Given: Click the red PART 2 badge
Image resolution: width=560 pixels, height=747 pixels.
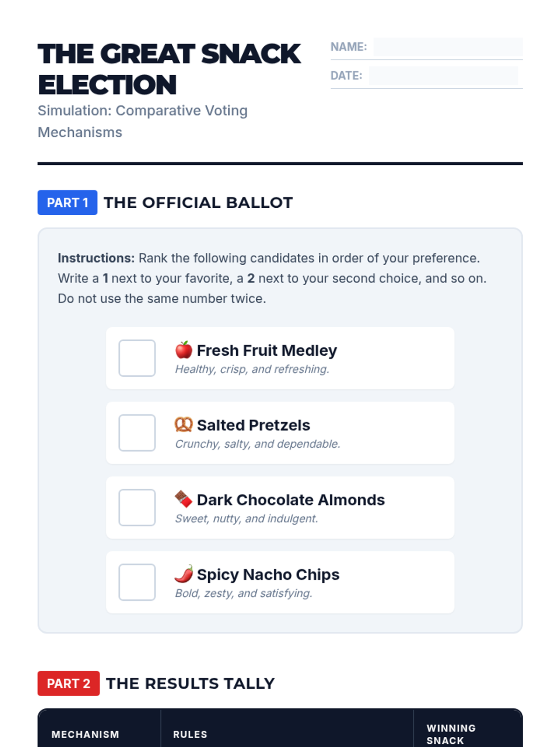Looking at the screenshot, I should tap(68, 684).
